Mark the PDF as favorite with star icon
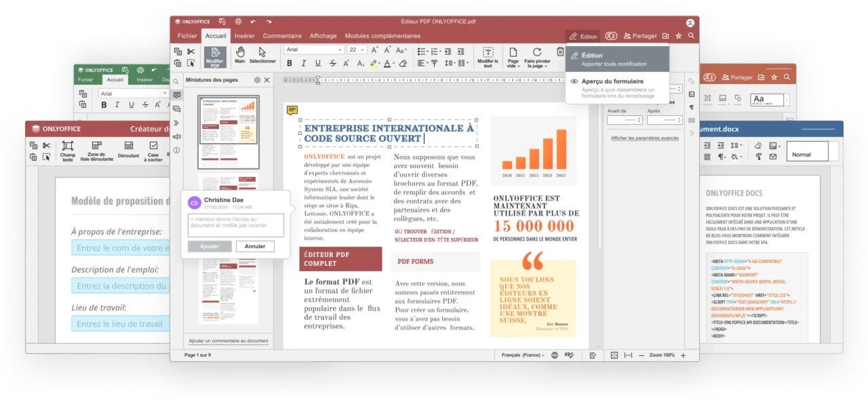The width and height of the screenshot is (868, 400). pos(678,36)
